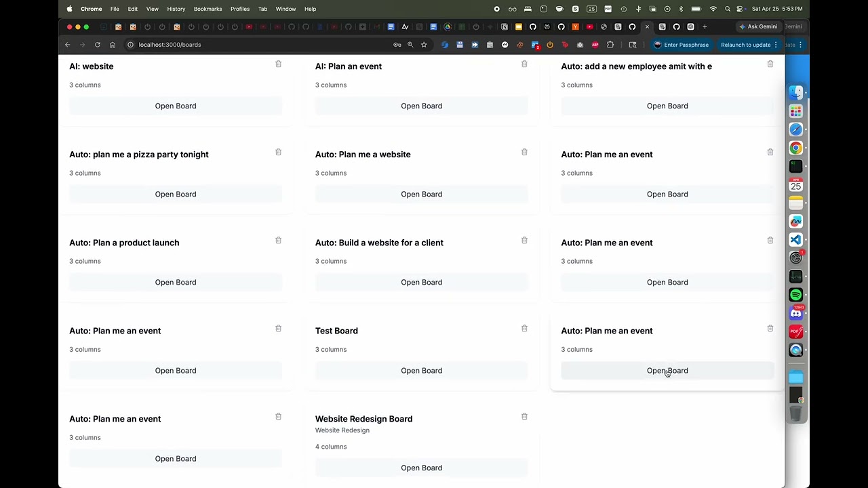Open the password key icon in address bar

pos(397,45)
